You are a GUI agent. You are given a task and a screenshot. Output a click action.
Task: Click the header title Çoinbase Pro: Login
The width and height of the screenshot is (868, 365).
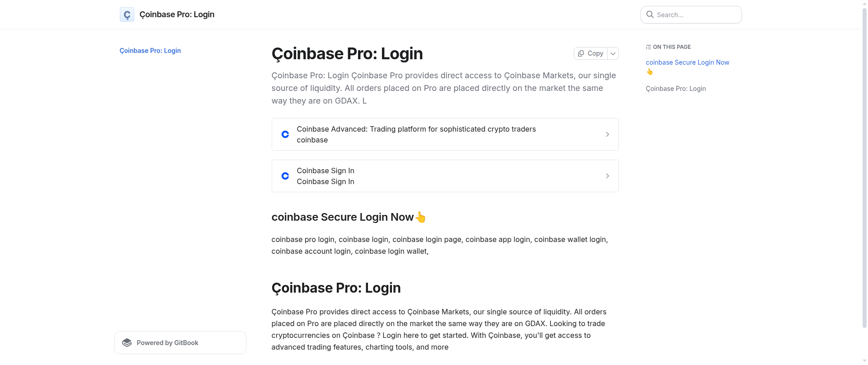point(177,14)
